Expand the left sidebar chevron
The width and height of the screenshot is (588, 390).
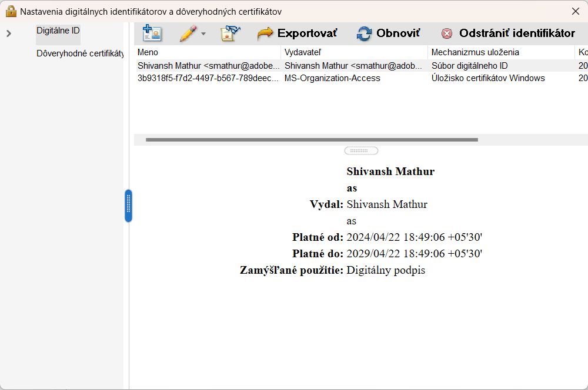point(7,32)
